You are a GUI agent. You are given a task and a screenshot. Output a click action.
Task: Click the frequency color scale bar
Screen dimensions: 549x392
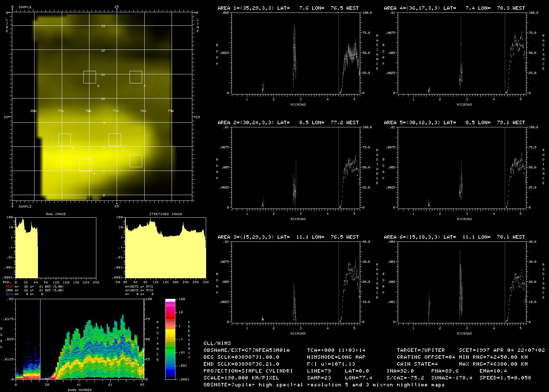pos(170,339)
